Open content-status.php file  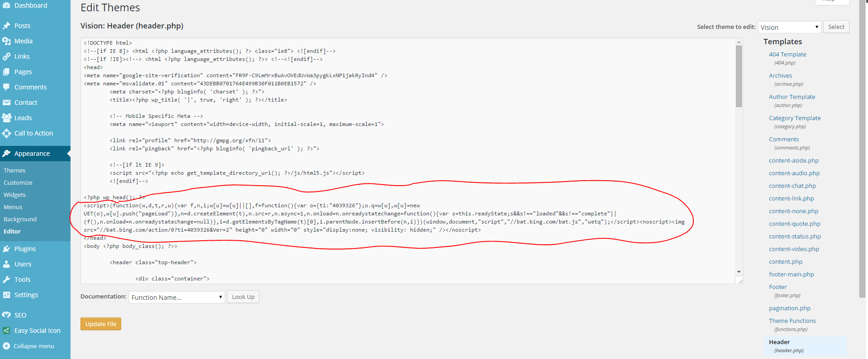tap(795, 236)
